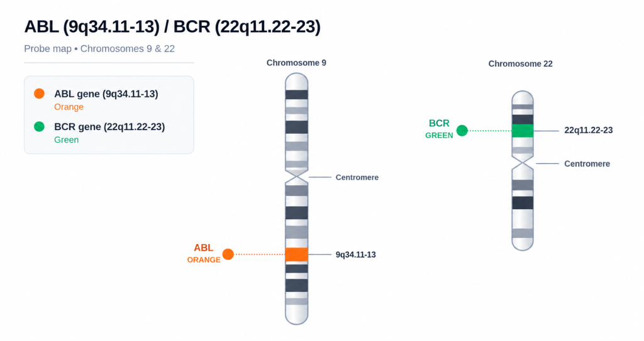Click the ABL ORANGE probe label
644x341 pixels.
click(x=204, y=254)
